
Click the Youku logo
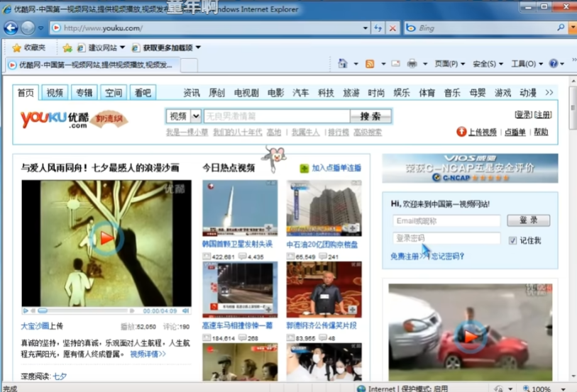pos(55,119)
